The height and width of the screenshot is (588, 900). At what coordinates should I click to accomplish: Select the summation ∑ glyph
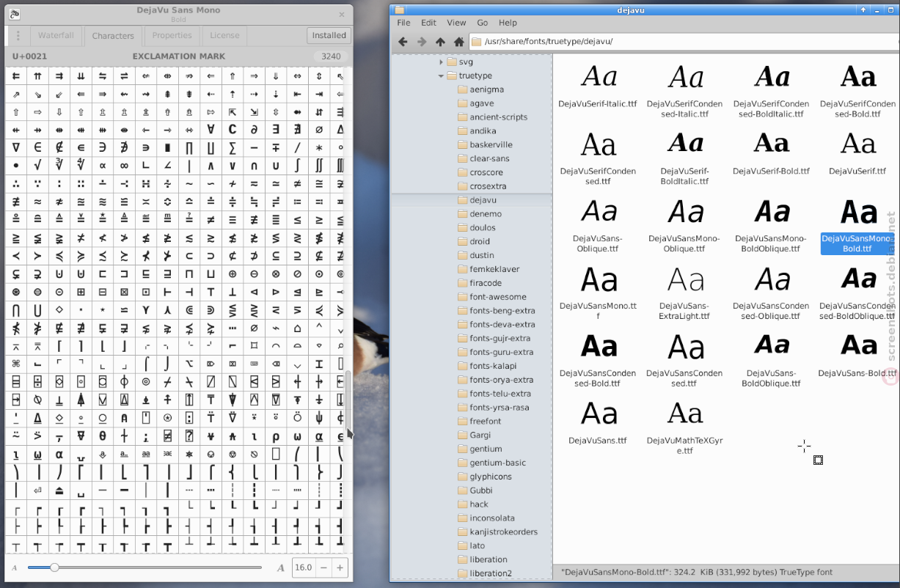click(x=233, y=147)
